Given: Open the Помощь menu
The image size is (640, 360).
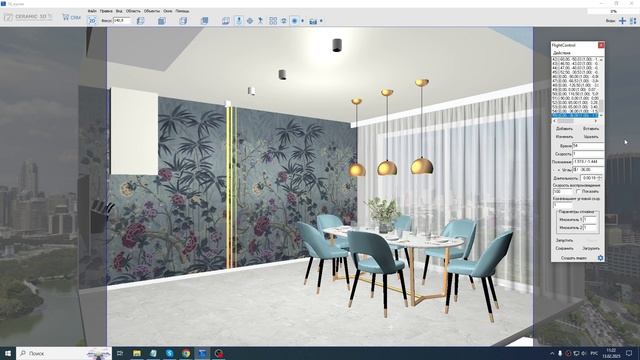Looking at the screenshot, I should pyautogui.click(x=182, y=11).
